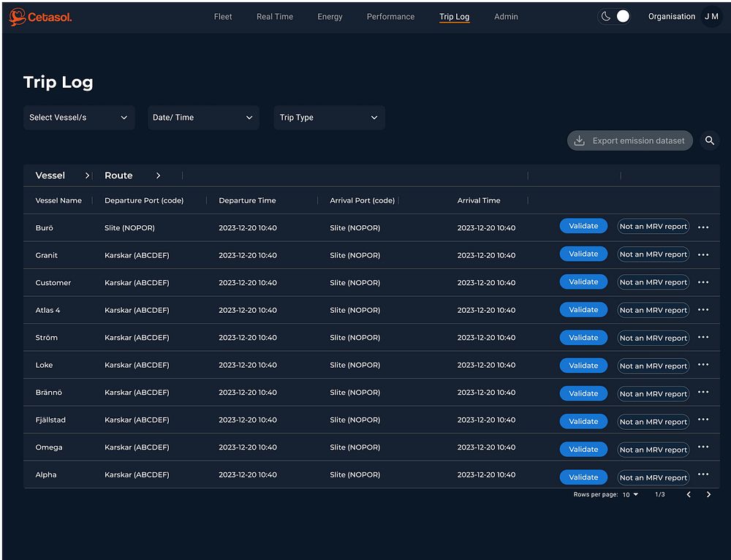Go to next page arrow
731x560 pixels.
tap(708, 495)
